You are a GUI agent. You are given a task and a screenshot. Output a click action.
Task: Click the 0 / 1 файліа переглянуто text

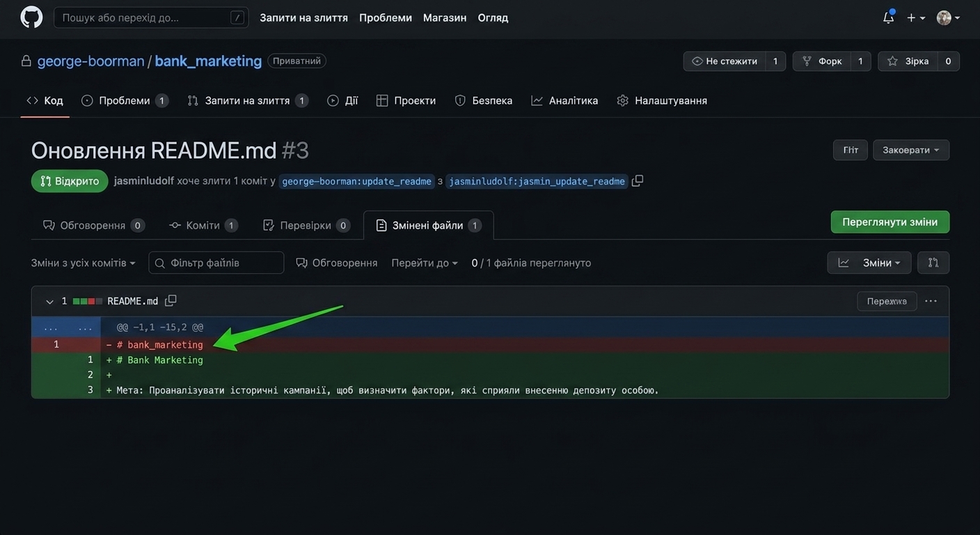pyautogui.click(x=531, y=263)
